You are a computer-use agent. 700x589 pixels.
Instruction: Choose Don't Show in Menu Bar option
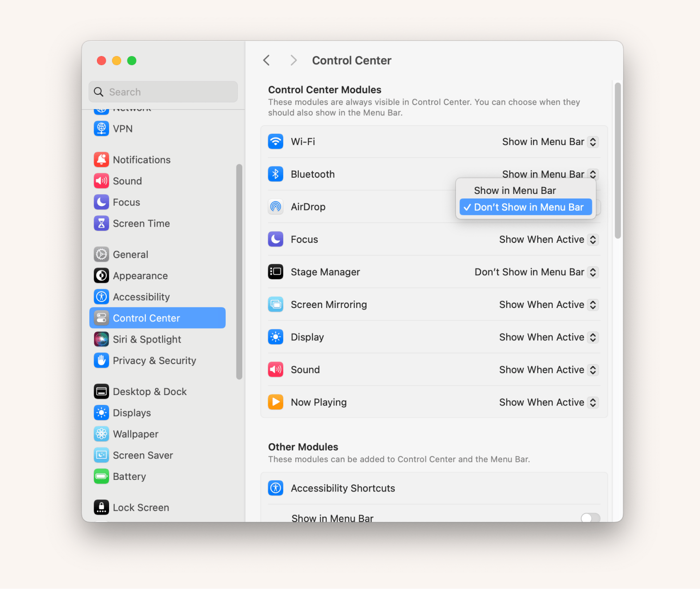tap(525, 207)
